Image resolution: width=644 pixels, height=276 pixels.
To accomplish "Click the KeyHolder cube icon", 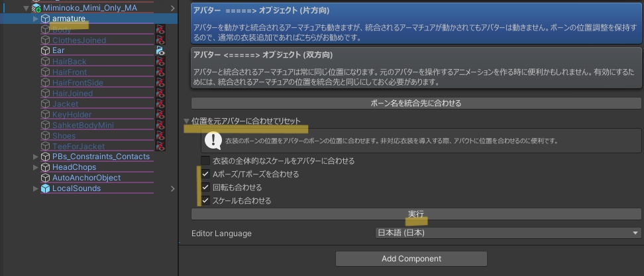I will coord(45,114).
